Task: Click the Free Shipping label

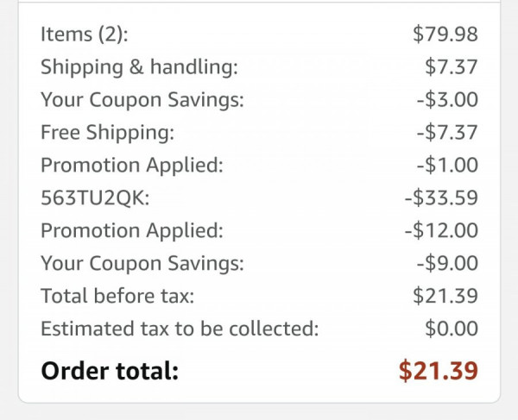Action: (107, 133)
